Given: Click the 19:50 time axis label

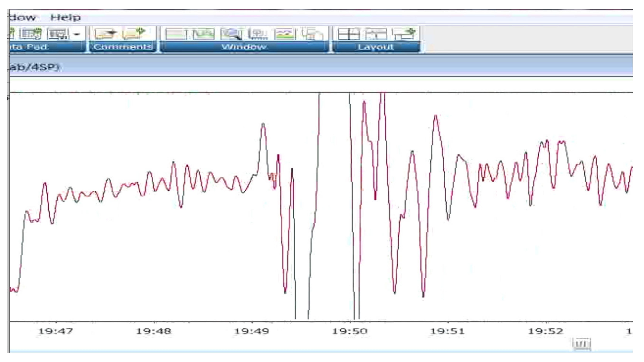Looking at the screenshot, I should 350,331.
